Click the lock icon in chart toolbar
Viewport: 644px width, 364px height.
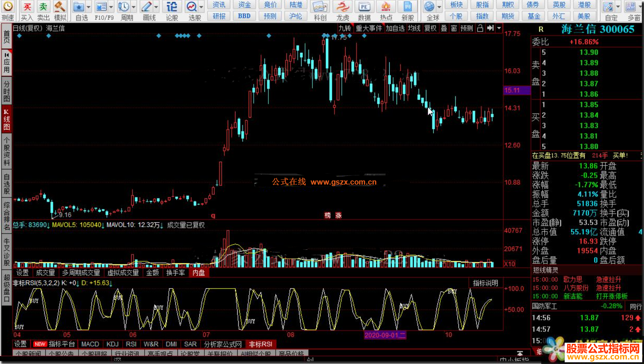[x=480, y=28]
